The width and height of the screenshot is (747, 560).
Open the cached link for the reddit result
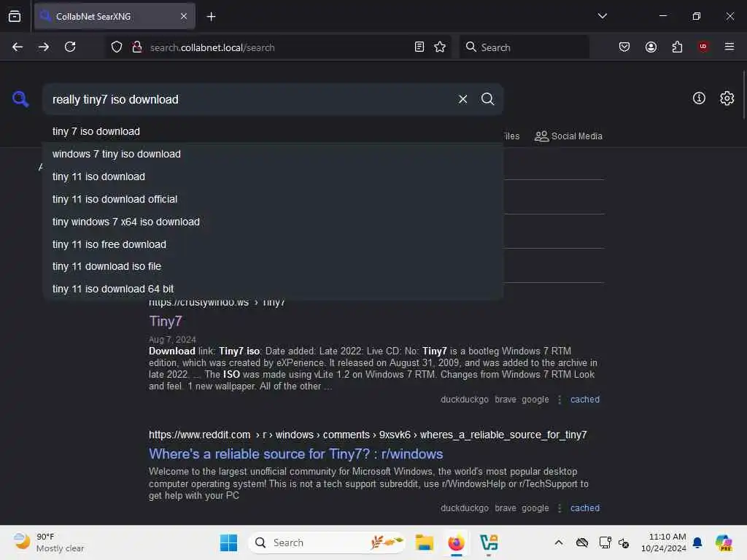[584, 507]
